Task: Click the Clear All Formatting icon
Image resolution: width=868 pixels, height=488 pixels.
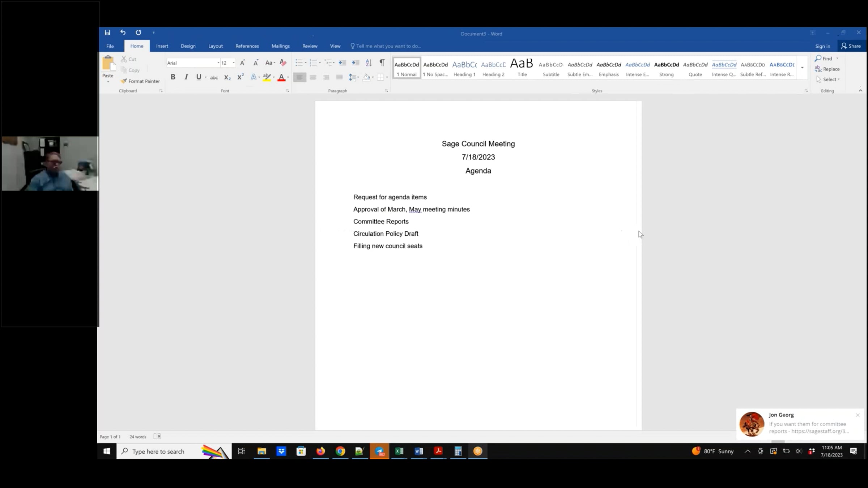Action: tap(283, 63)
